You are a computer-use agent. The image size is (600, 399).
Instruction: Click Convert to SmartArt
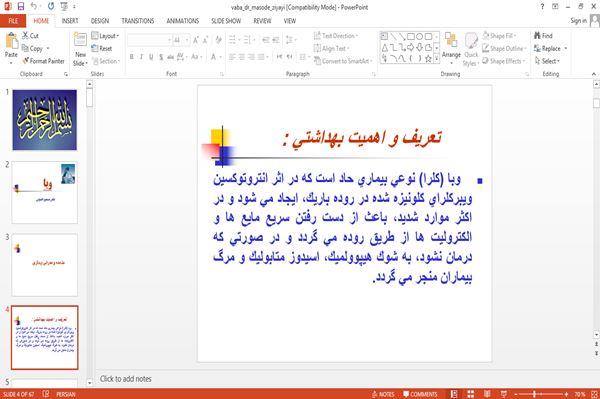pos(343,61)
